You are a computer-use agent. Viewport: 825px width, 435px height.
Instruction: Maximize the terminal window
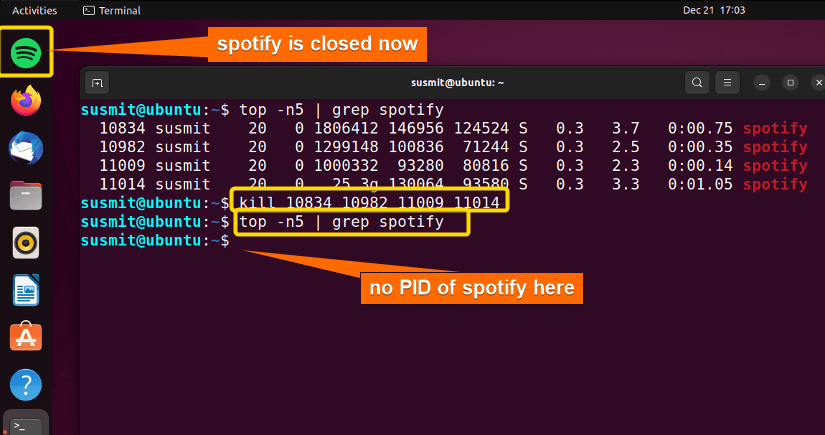(x=790, y=83)
